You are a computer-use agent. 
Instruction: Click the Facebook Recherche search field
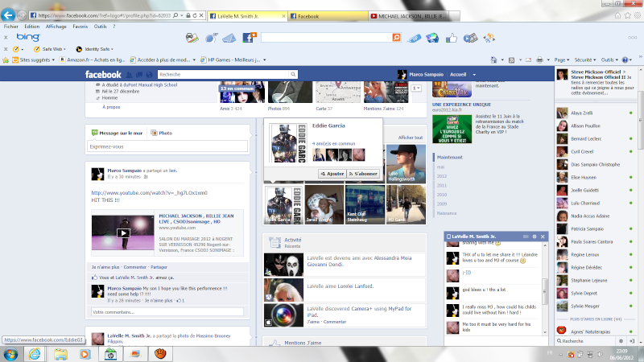coord(224,74)
